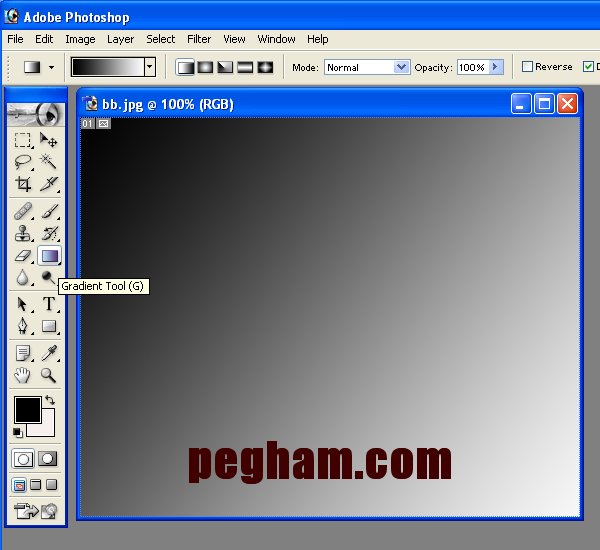Image resolution: width=600 pixels, height=550 pixels.
Task: Select the Move tool
Action: click(x=48, y=140)
